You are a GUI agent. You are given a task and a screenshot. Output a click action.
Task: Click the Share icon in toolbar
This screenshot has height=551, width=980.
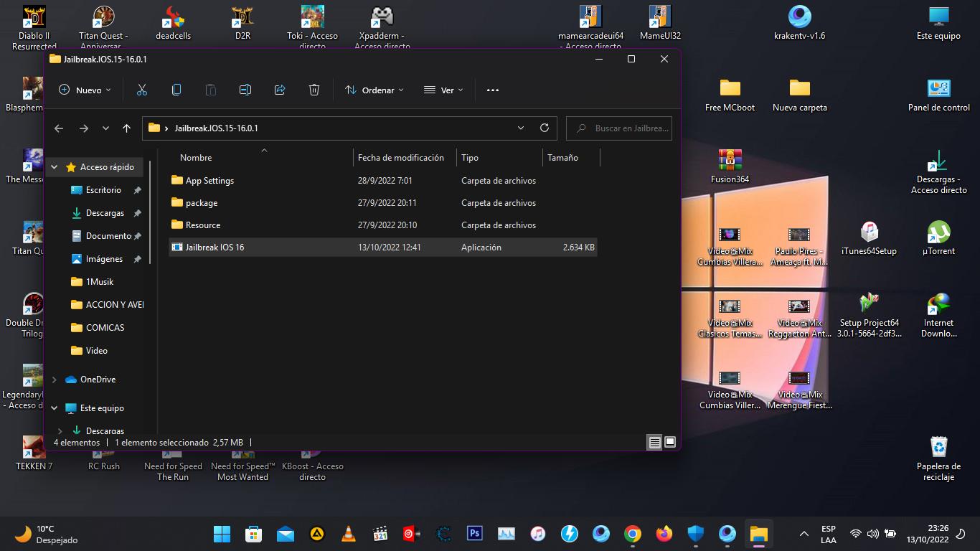[280, 90]
